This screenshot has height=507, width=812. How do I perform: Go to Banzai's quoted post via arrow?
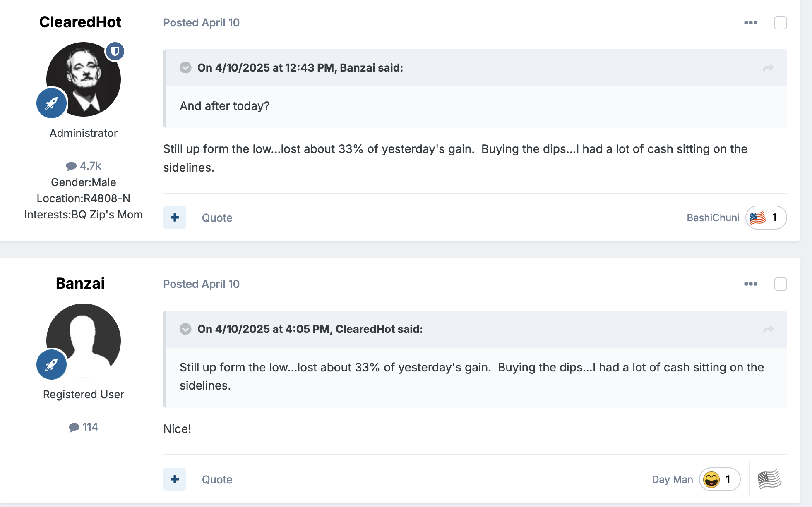[768, 68]
